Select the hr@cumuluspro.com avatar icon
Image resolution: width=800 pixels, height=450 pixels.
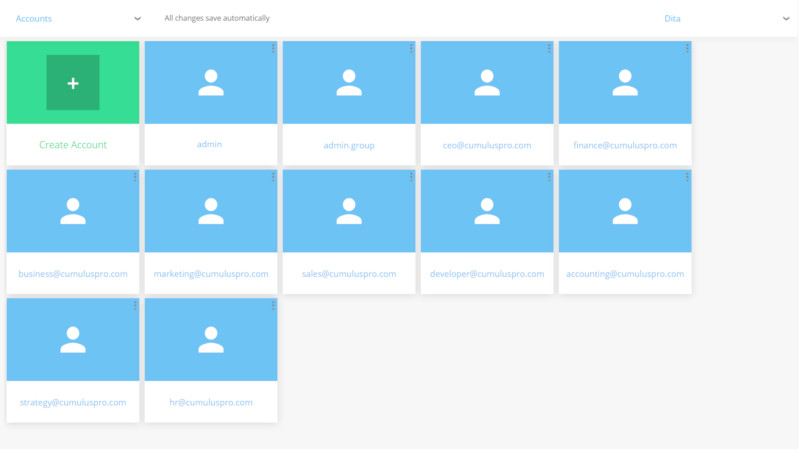pos(211,340)
